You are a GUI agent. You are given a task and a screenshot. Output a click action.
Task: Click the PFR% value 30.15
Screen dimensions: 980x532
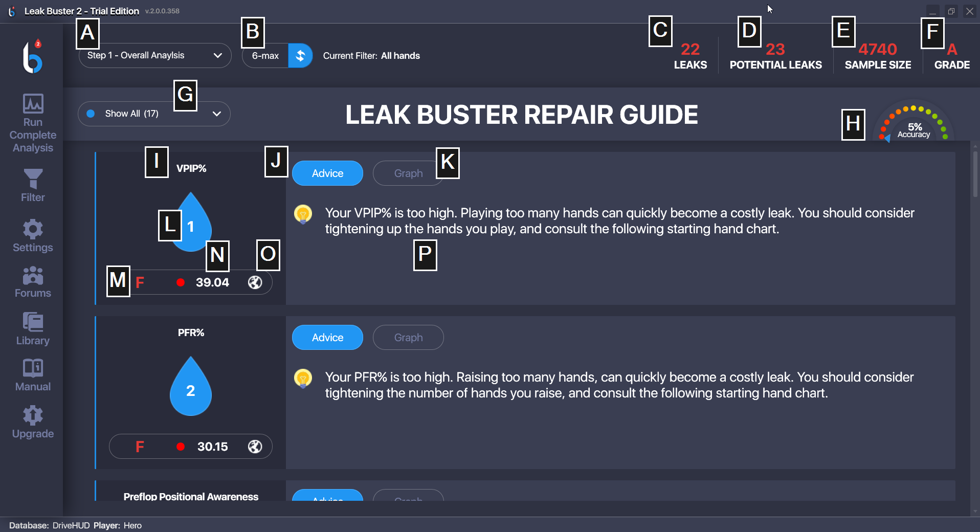tap(212, 447)
